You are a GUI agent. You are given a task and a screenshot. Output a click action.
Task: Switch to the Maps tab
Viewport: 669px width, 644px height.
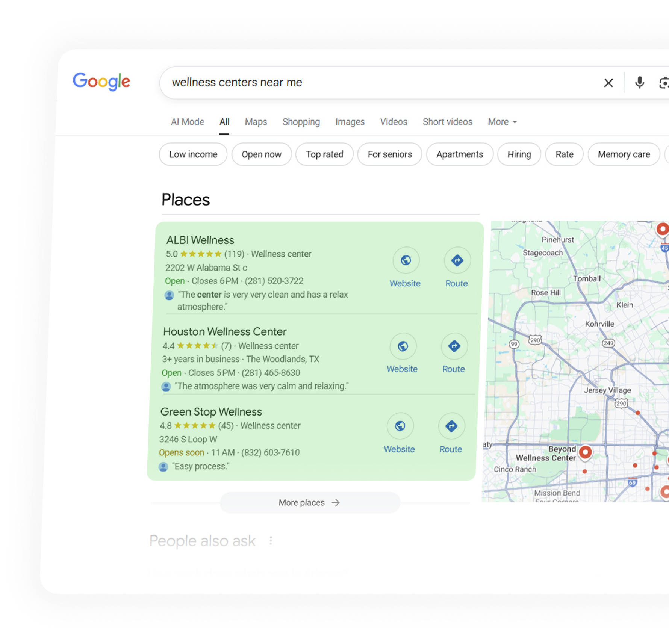[x=256, y=122]
